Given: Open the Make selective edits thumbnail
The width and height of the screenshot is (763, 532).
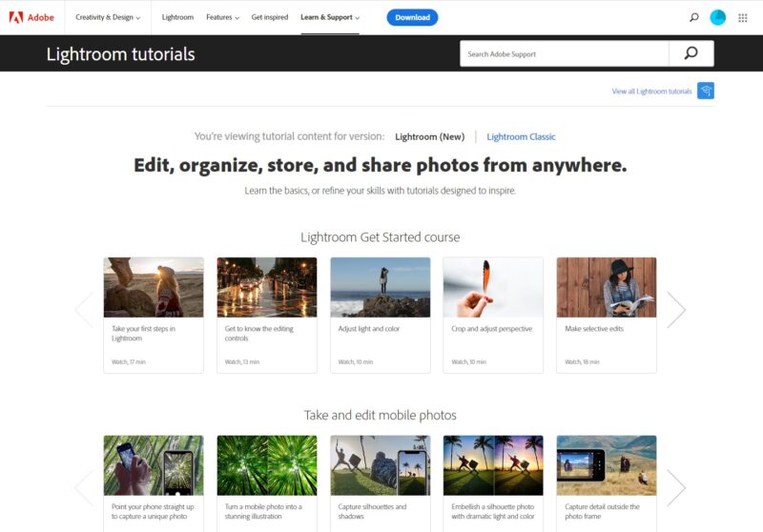Looking at the screenshot, I should click(607, 287).
